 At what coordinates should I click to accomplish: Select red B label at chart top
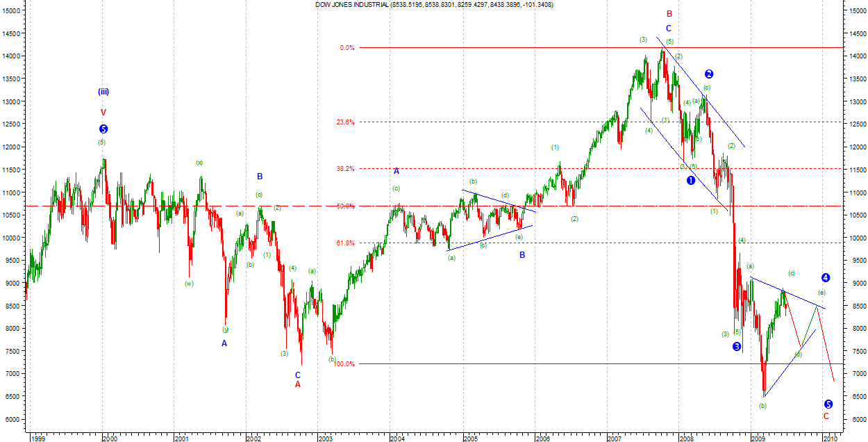click(669, 14)
